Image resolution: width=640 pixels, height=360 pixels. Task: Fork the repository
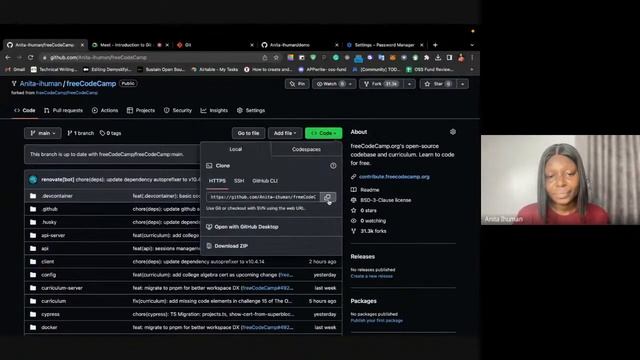pyautogui.click(x=380, y=84)
